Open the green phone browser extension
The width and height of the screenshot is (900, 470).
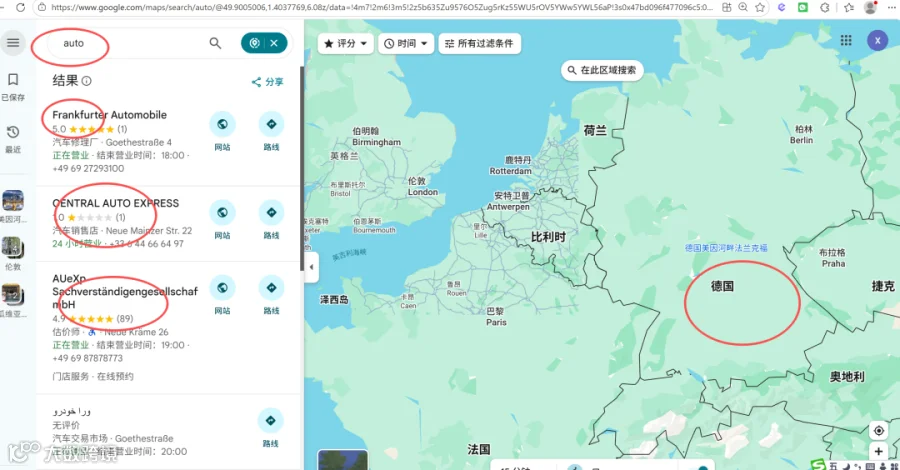(x=803, y=7)
